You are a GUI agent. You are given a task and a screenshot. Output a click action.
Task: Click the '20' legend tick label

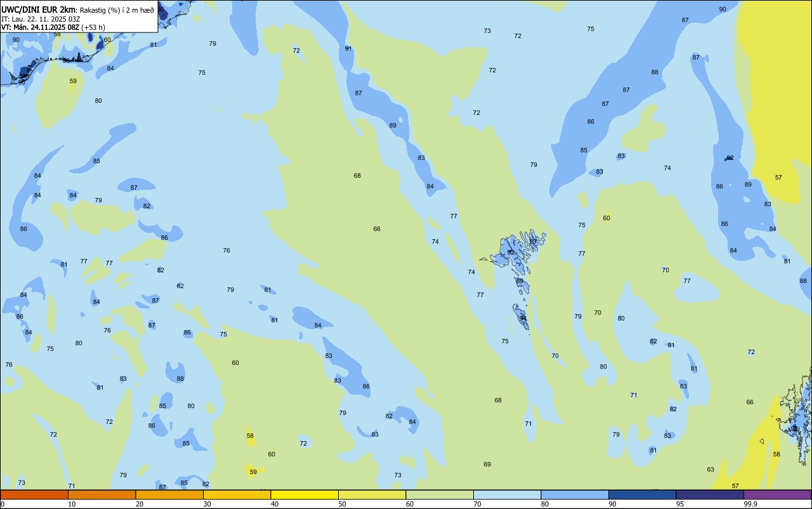(x=140, y=504)
